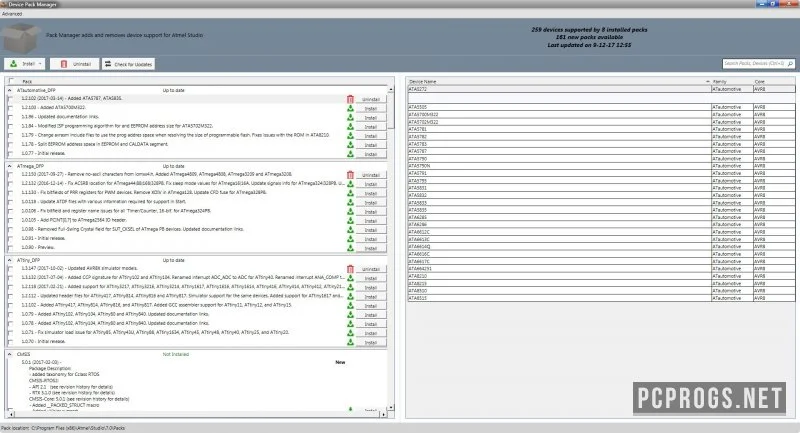Screen dimensions: 800x433
Task: Tick the checkbox for 'Fix simulator load issue' row
Action: tap(10, 333)
